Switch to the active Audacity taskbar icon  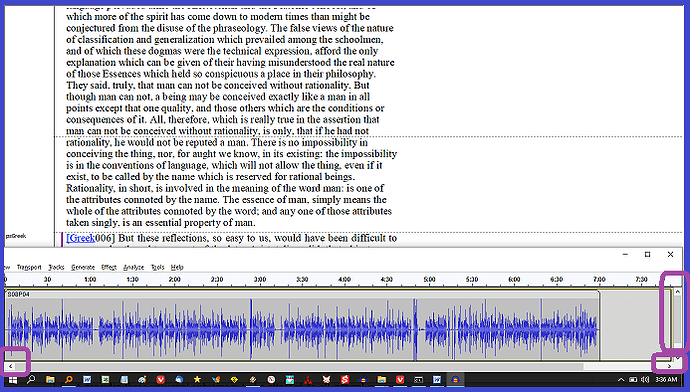[455, 379]
